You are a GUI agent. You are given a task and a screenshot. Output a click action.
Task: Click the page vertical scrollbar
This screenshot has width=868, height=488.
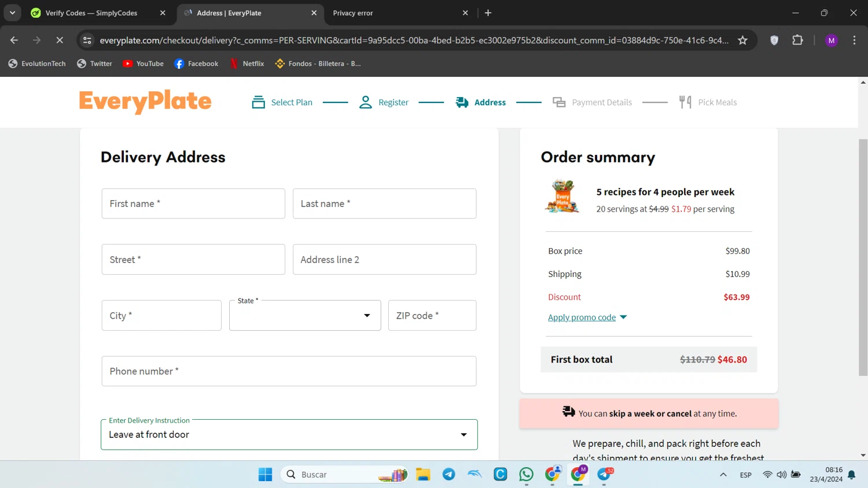point(863,257)
